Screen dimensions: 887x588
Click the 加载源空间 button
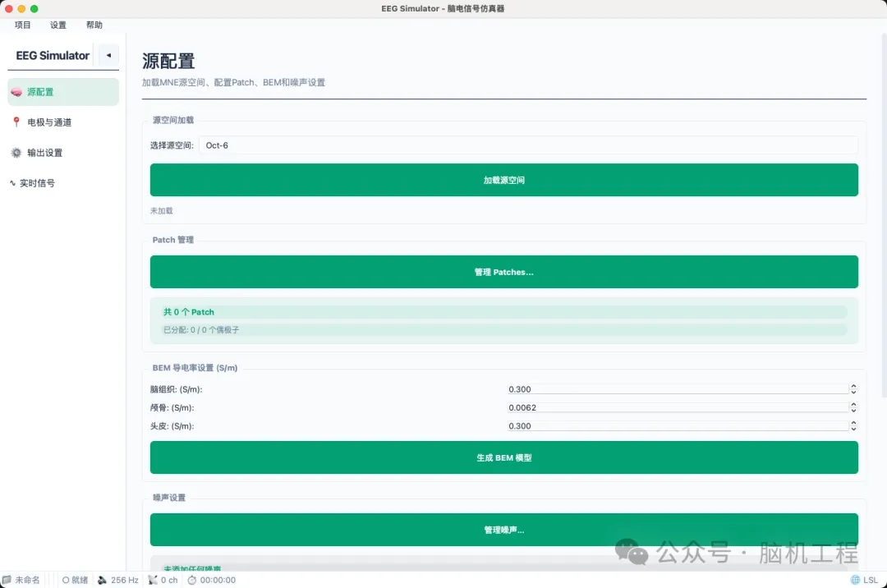click(504, 180)
